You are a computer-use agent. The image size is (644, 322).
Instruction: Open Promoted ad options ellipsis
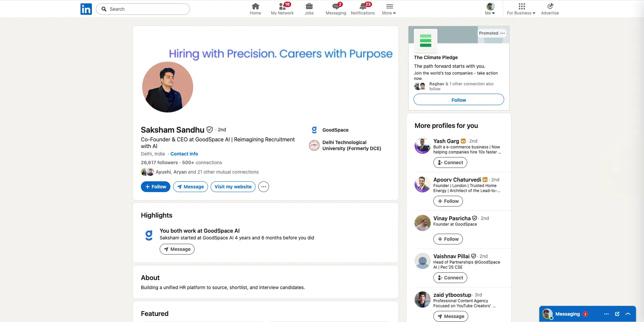[x=502, y=33]
